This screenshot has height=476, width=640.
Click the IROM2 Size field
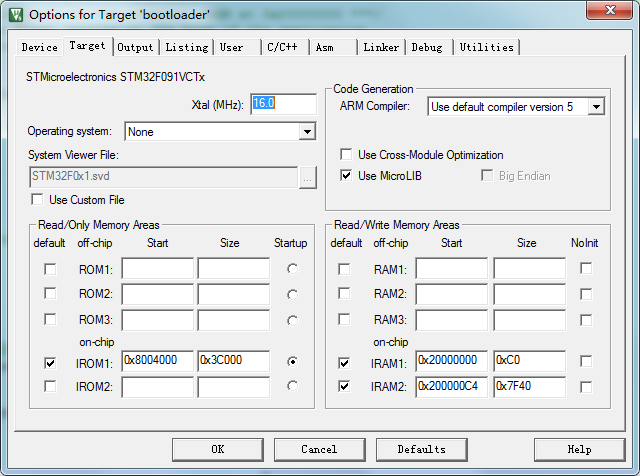click(234, 387)
